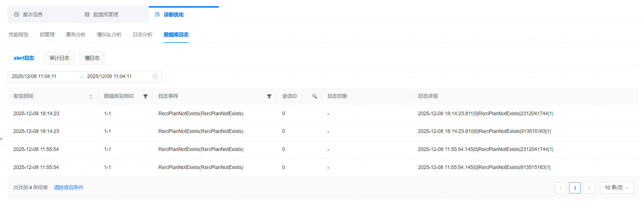Select the 慢日志 log tab
Screen dimensions: 644x222
[92, 58]
